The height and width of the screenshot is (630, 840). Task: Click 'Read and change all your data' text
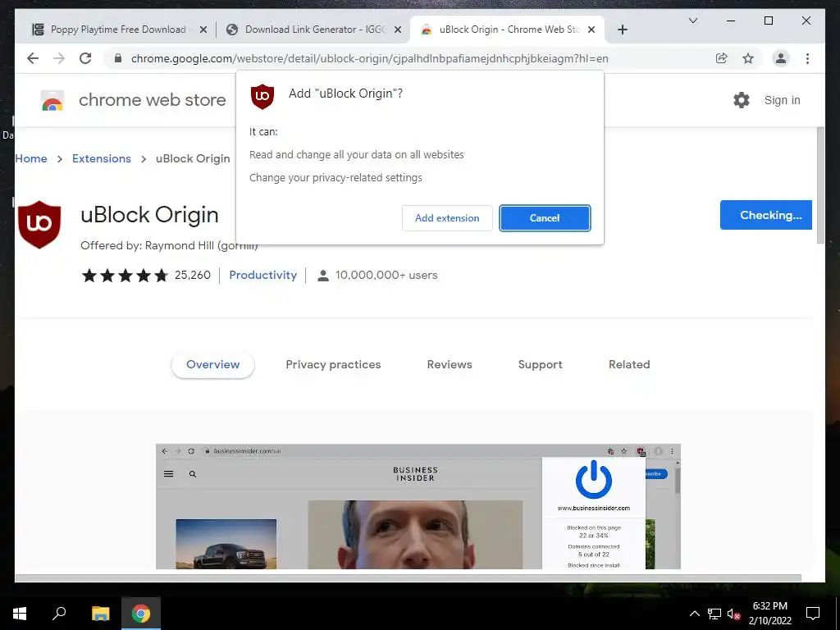tap(357, 155)
